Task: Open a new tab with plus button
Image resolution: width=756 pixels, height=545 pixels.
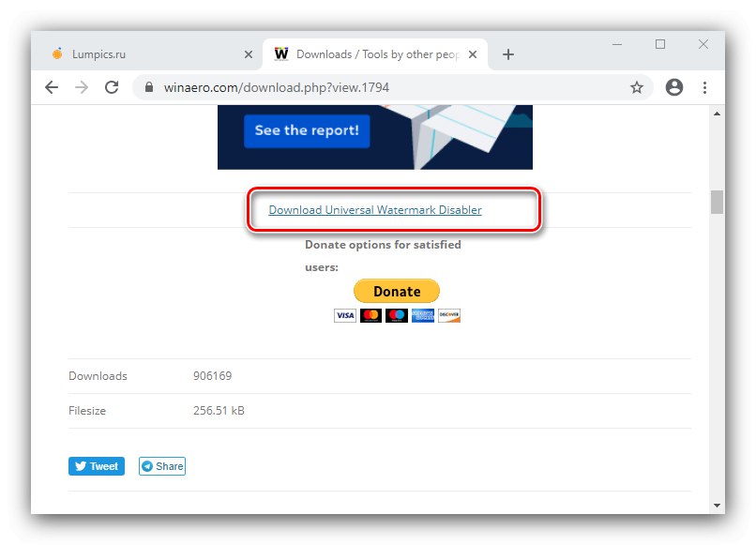Action: 508,54
